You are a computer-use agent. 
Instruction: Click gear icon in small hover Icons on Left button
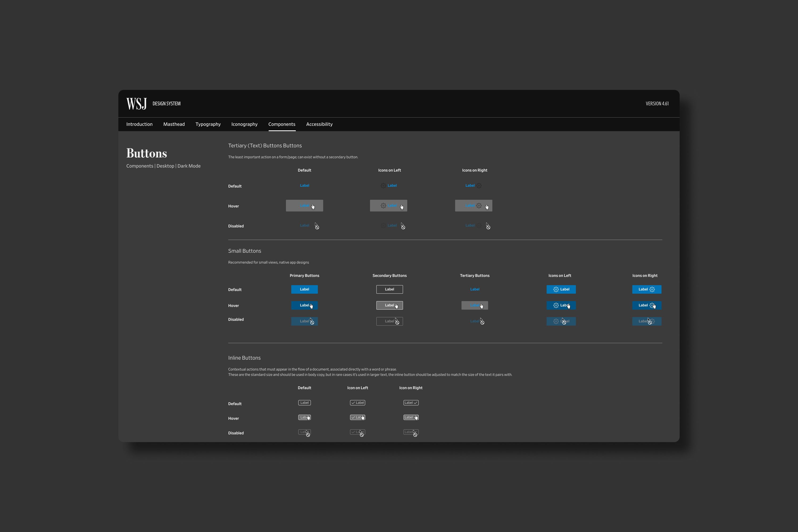(x=556, y=305)
